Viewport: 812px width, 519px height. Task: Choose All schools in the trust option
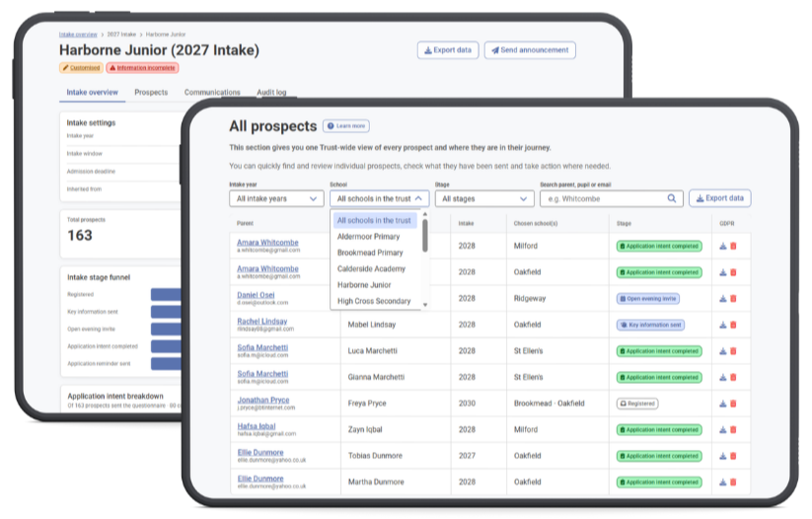[x=374, y=220]
